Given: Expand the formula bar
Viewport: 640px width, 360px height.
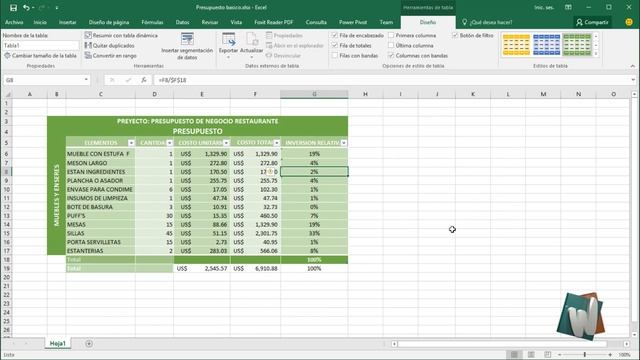Looking at the screenshot, I should click(x=633, y=80).
